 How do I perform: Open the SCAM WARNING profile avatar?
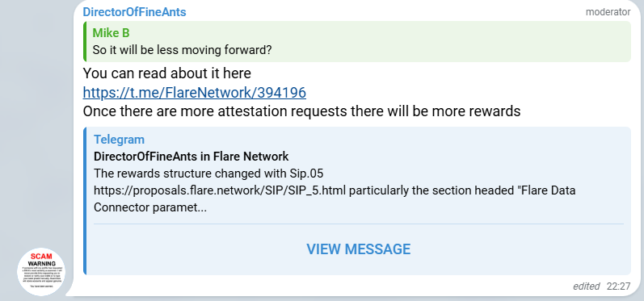(x=41, y=272)
